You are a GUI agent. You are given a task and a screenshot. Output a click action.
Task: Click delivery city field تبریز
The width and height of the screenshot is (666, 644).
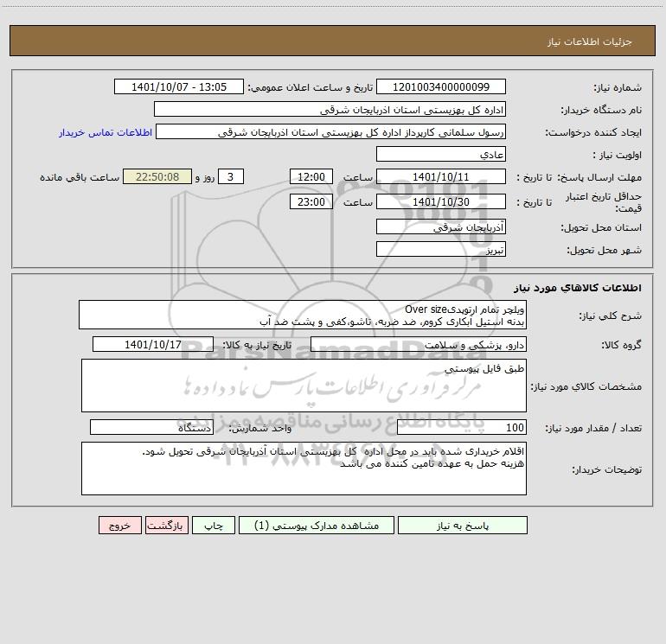click(441, 249)
